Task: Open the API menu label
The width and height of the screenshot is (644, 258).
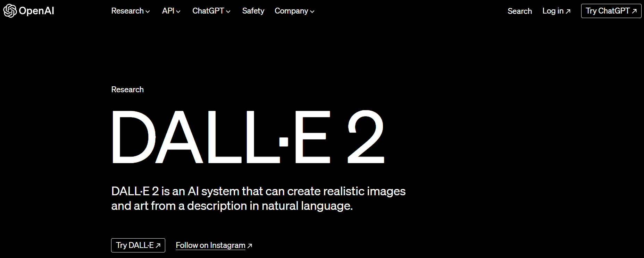Action: [x=168, y=11]
